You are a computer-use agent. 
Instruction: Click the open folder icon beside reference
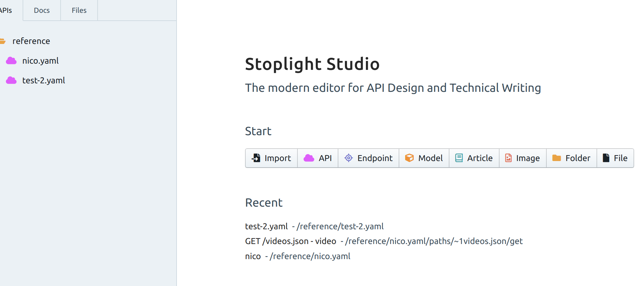3,41
